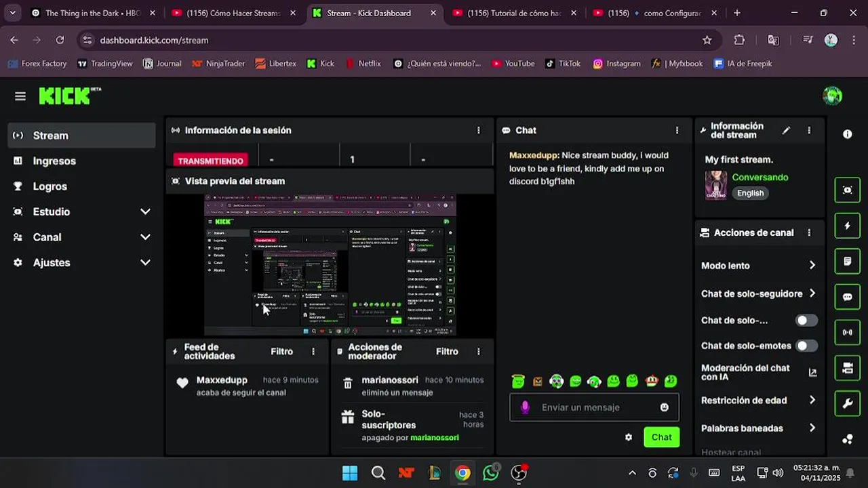868x488 pixels.
Task: Open Netflix bookmark
Action: coord(363,64)
